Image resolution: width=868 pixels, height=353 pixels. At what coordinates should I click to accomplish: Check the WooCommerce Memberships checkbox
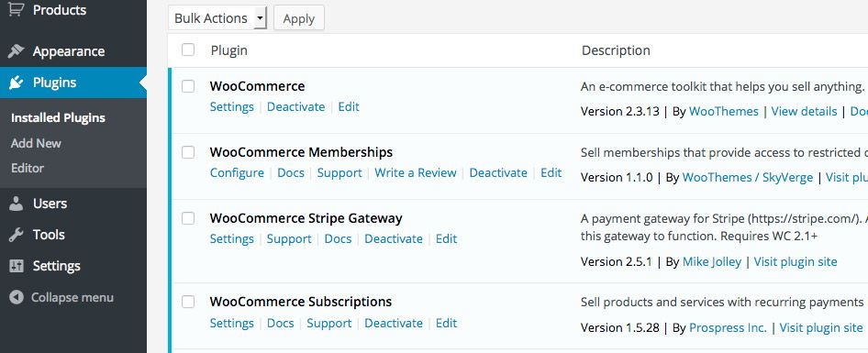click(x=188, y=152)
